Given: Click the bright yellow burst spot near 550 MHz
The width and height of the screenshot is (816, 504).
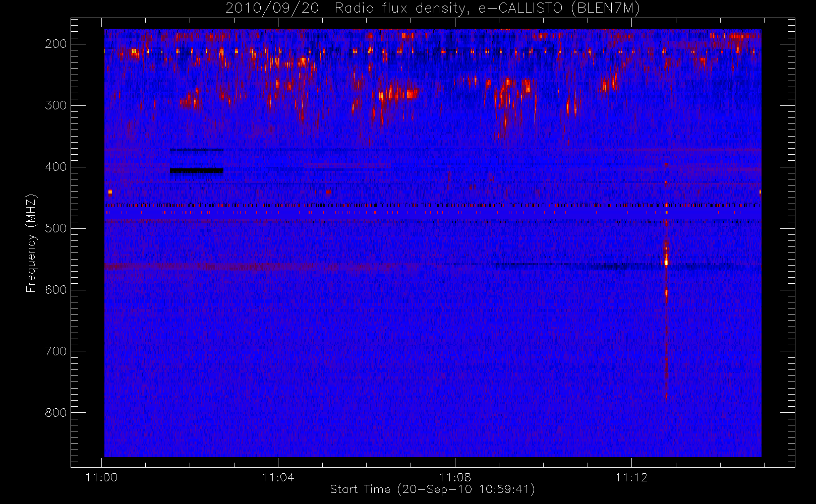Looking at the screenshot, I should click(x=666, y=262).
